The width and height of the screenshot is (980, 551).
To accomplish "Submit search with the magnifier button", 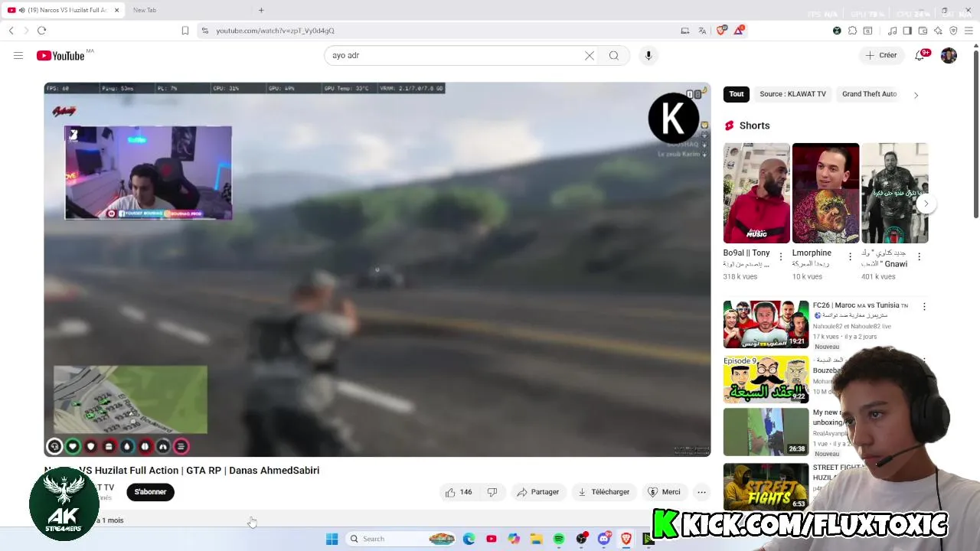I will coord(614,55).
